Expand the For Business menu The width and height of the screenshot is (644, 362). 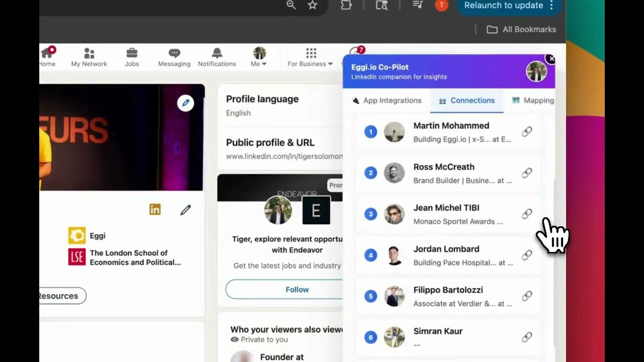coord(310,57)
